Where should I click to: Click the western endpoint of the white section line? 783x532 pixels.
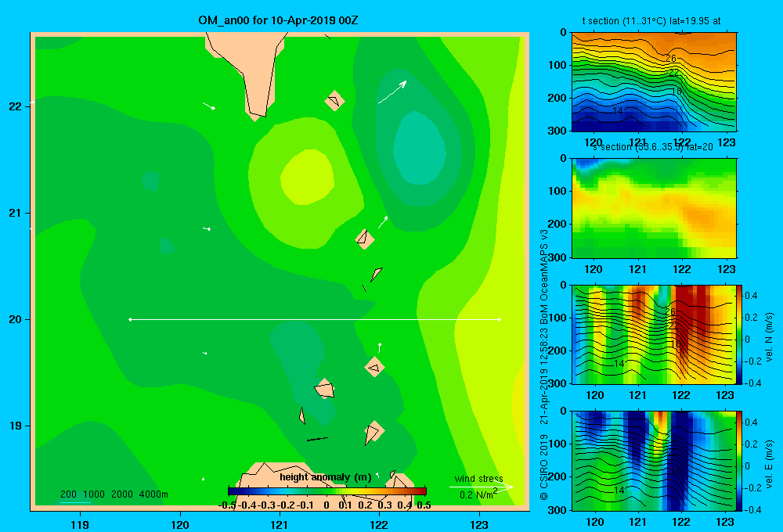130,319
